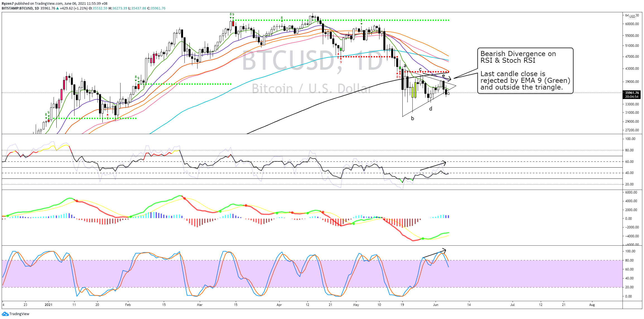Viewport: 644px width, 319px height.
Task: Click the 4000.00 label on MACD axis
Action: (631, 201)
